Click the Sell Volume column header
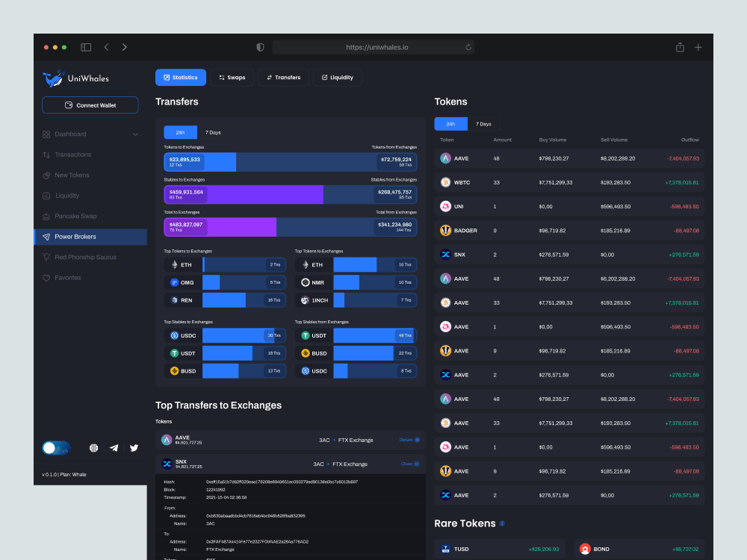Screen dimensions: 747x560 click(614, 140)
